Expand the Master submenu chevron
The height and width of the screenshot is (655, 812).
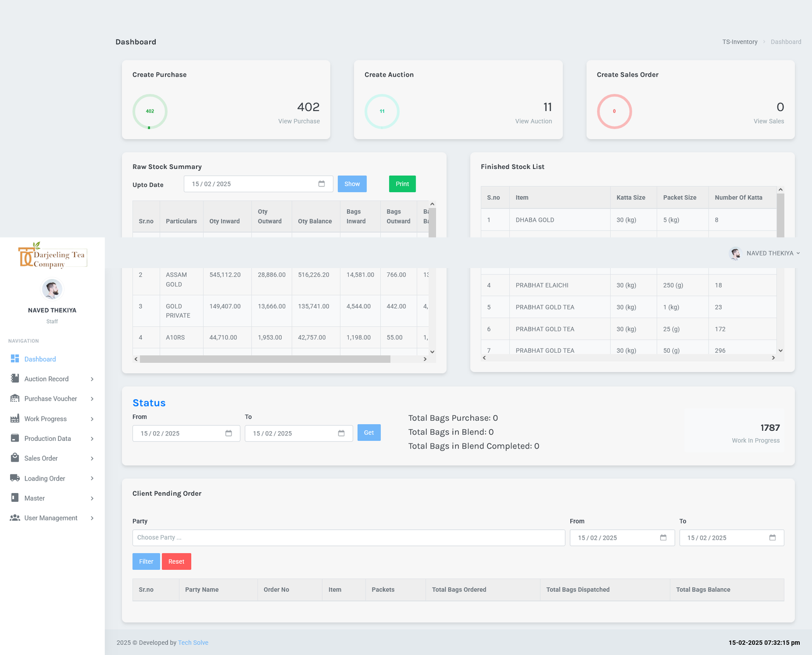coord(92,498)
